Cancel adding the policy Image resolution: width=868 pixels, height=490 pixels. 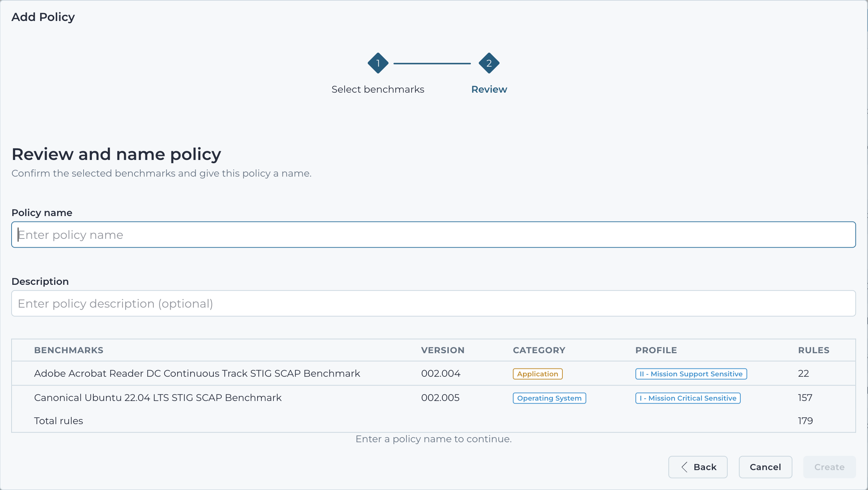click(x=765, y=467)
